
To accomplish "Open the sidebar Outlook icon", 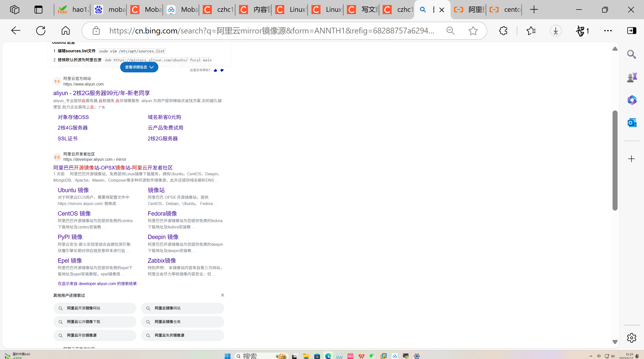I will 632,123.
